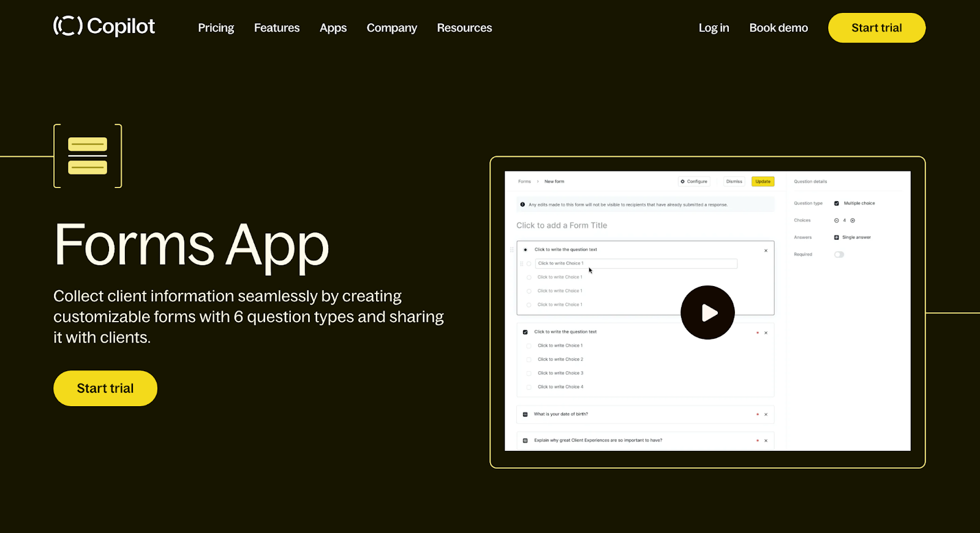980x533 pixels.
Task: Click the radio icon on the first question
Action: tap(525, 250)
